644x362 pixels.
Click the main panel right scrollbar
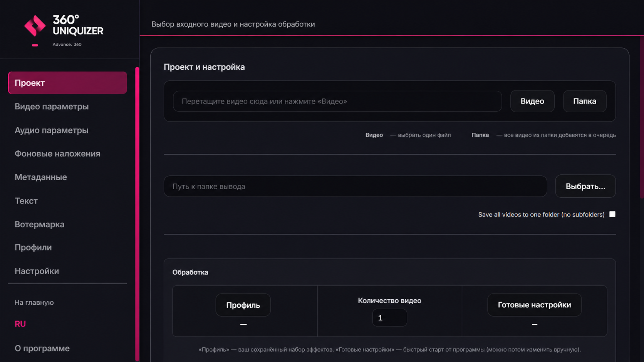click(642, 117)
